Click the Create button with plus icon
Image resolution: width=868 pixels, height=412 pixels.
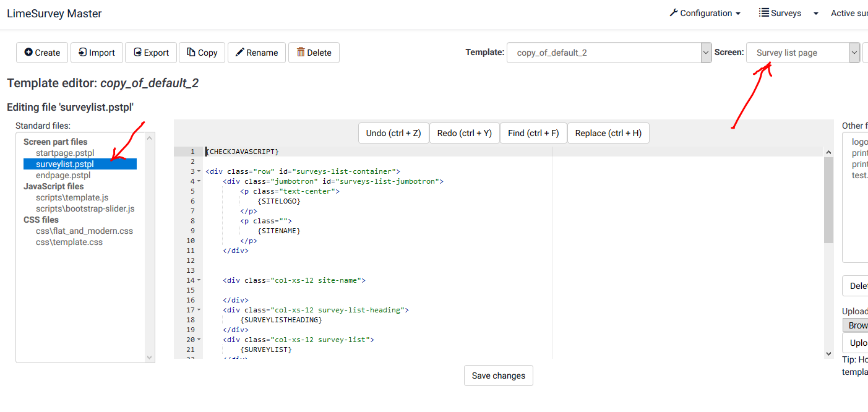(42, 53)
